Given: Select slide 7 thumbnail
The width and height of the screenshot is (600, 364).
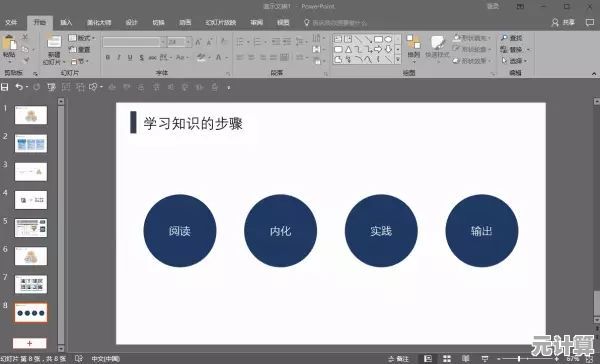Looking at the screenshot, I should point(31,284).
